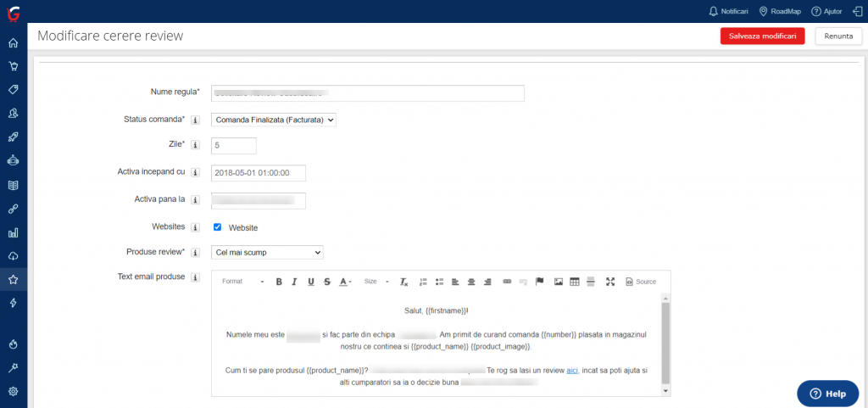868x408 pixels.
Task: Open the magic wand sidebar icon
Action: (14, 367)
